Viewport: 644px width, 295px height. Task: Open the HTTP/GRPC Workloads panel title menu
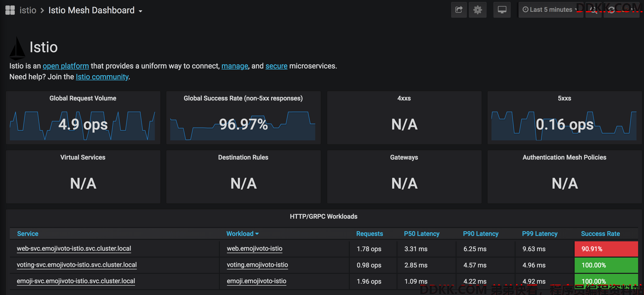(x=323, y=216)
